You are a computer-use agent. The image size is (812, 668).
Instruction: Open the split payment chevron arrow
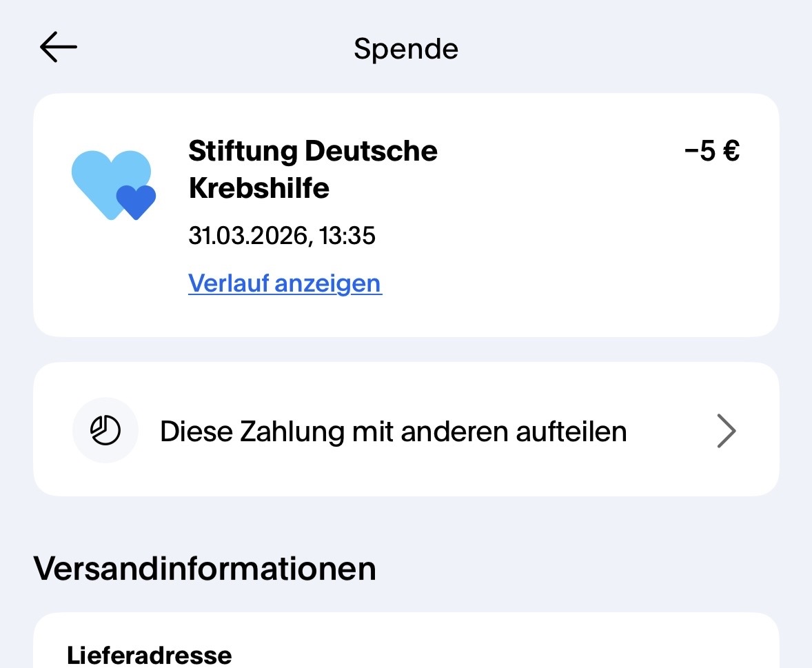[727, 432]
